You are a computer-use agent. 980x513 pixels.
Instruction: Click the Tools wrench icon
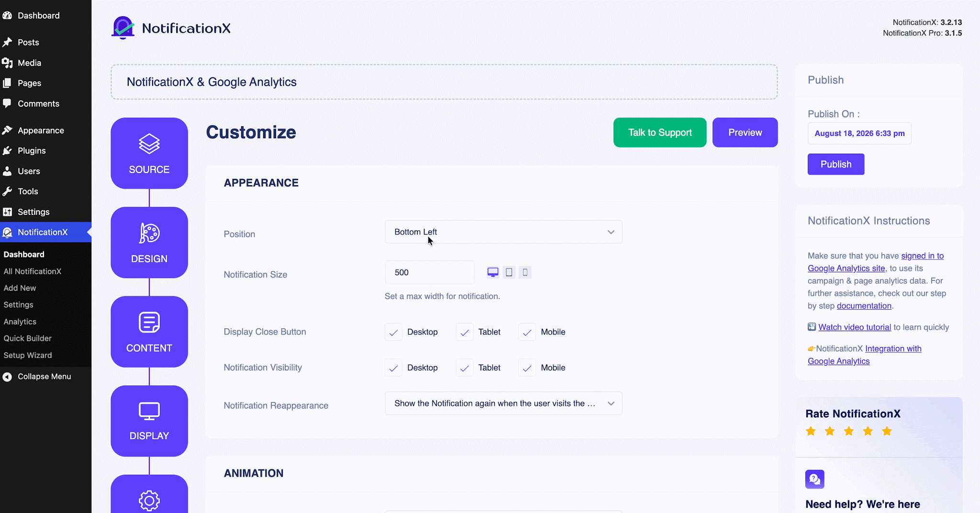pyautogui.click(x=7, y=191)
